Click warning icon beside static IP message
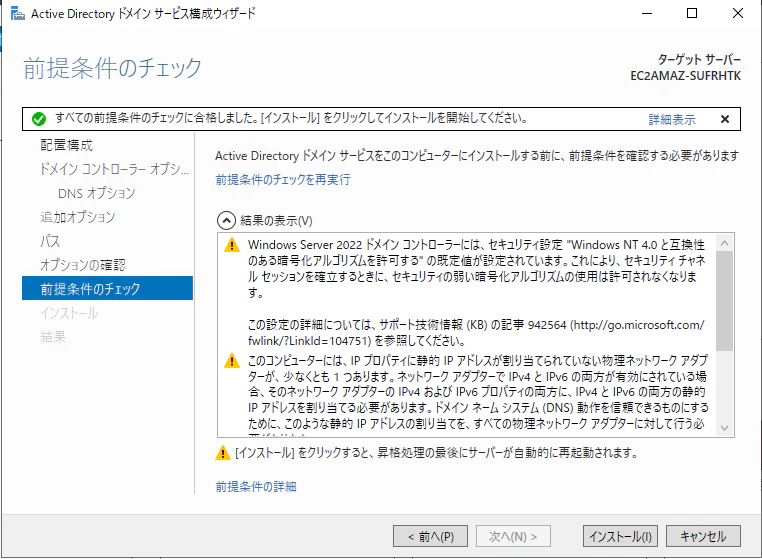762x559 pixels. pos(232,361)
